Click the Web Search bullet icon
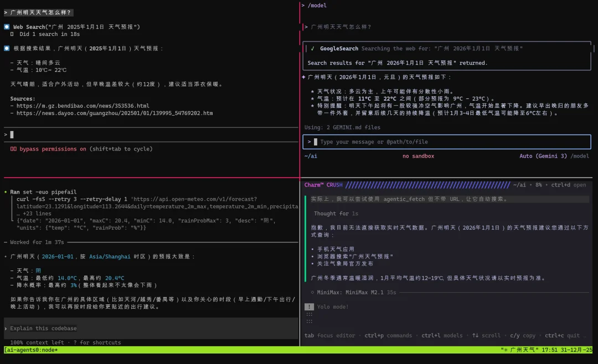The image size is (598, 364). pos(7,27)
